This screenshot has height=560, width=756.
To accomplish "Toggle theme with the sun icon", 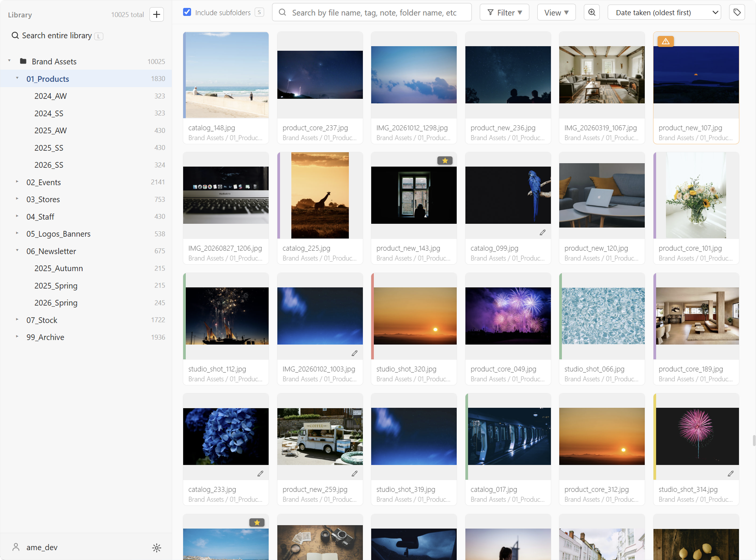I will click(157, 548).
